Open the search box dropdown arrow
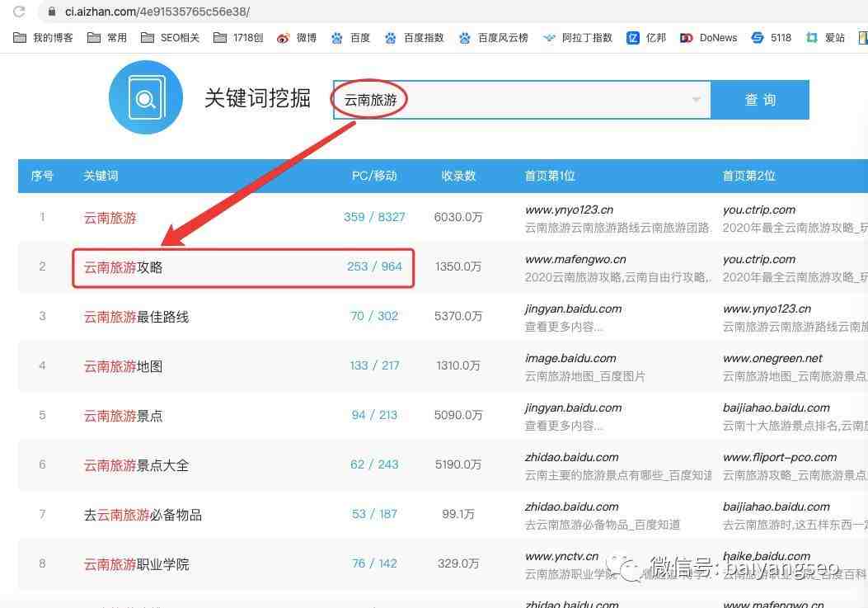868x608 pixels. [x=697, y=100]
